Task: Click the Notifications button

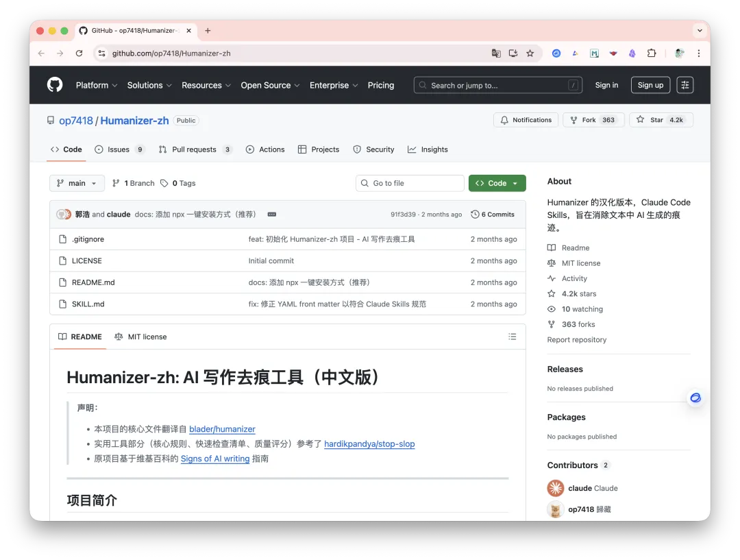Action: click(x=526, y=120)
